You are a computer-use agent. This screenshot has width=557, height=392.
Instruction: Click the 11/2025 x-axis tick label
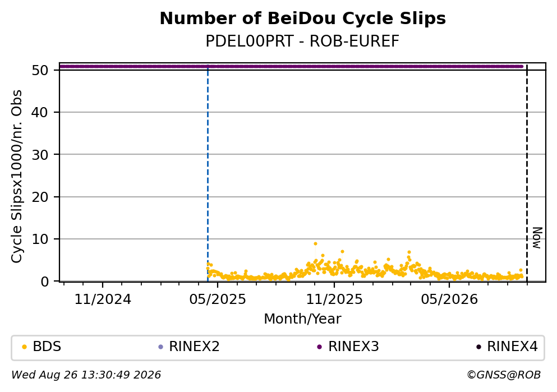tap(334, 299)
